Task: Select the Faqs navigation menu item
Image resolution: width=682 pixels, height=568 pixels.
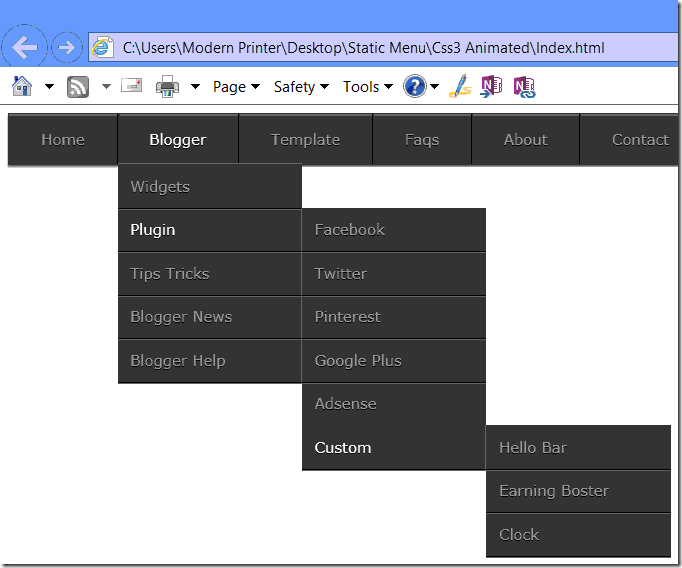Action: (422, 140)
